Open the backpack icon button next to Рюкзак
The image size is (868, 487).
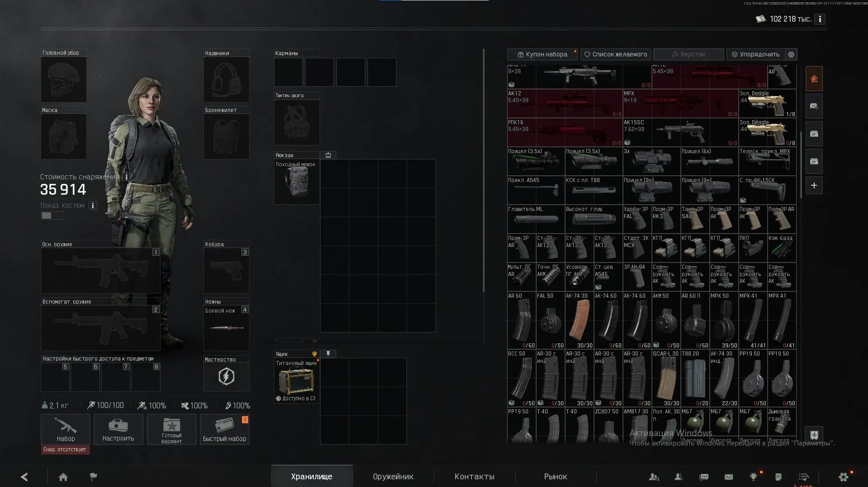[x=328, y=155]
